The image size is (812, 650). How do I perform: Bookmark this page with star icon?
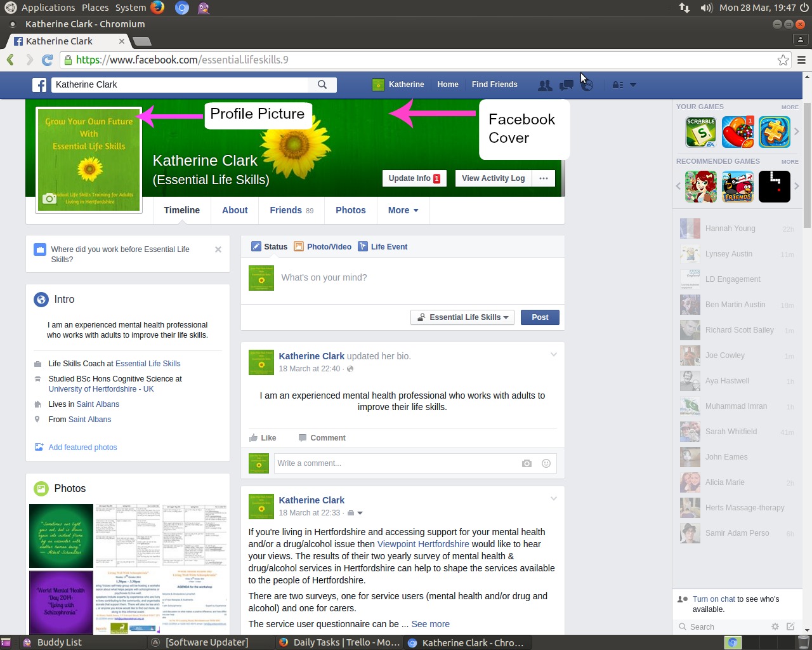pos(783,60)
